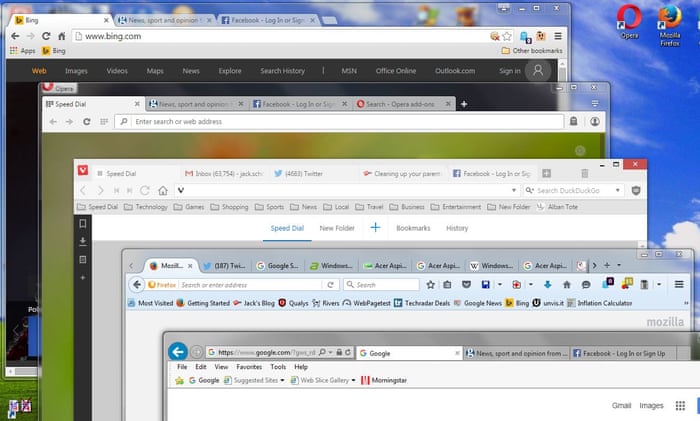The height and width of the screenshot is (421, 700).
Task: Click Firefox's hamburger menu icon
Action: coord(679,284)
